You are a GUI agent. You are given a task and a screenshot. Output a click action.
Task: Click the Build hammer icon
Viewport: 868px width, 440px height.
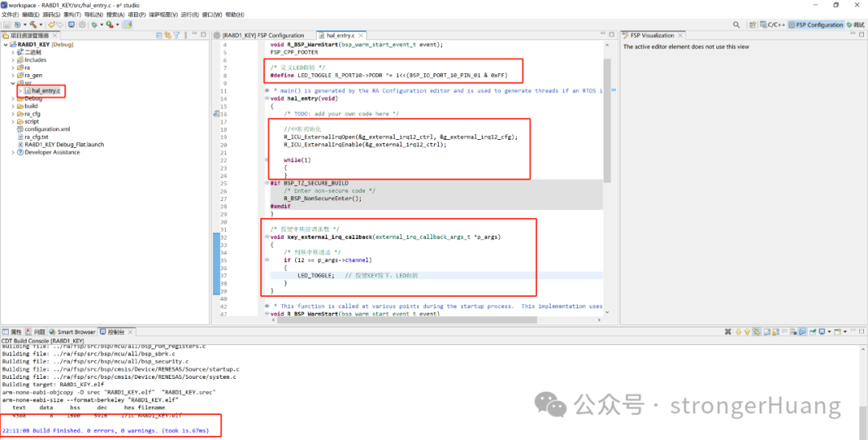[33, 25]
